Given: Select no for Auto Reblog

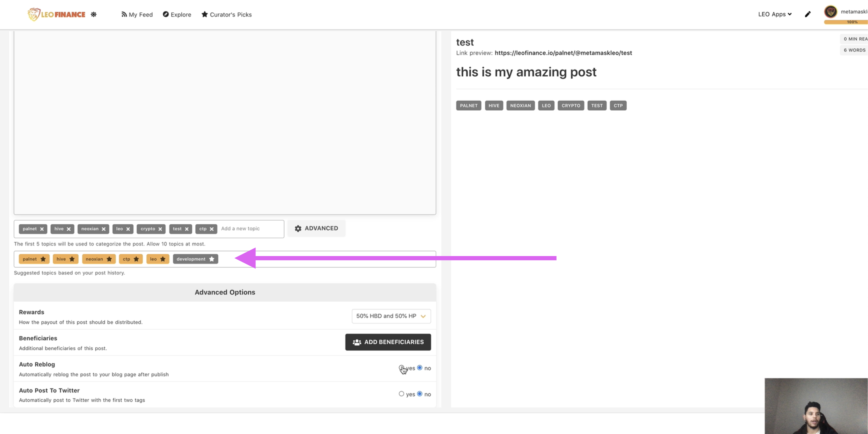Looking at the screenshot, I should point(420,368).
